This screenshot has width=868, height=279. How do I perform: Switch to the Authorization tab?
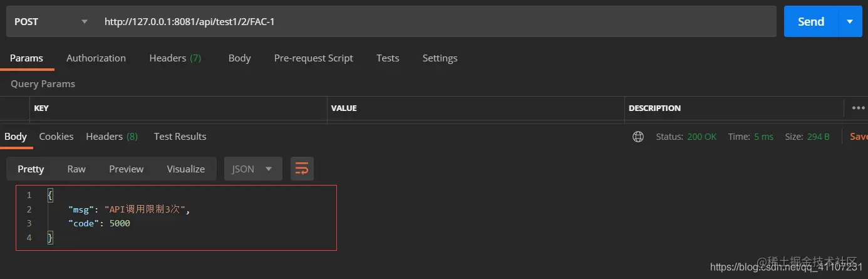point(96,58)
